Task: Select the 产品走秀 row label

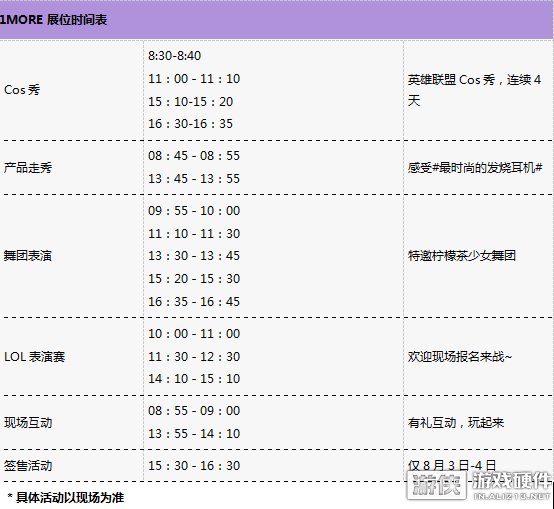Action: (28, 167)
